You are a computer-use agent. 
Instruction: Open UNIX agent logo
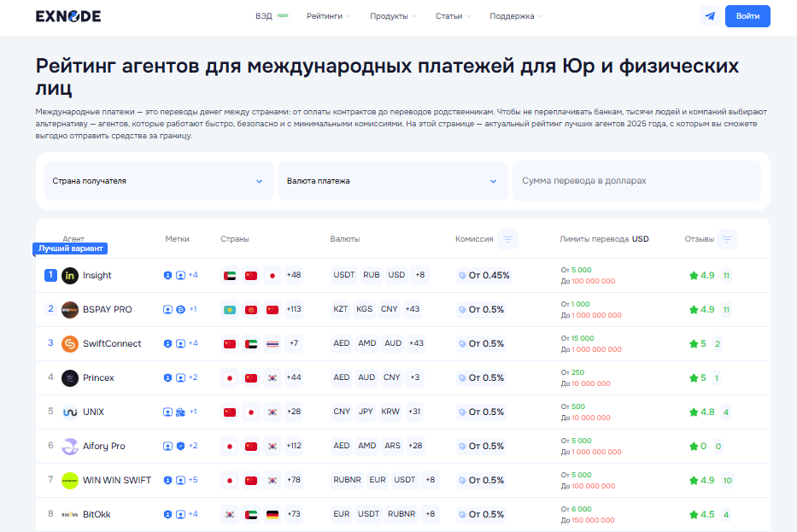[x=70, y=412]
